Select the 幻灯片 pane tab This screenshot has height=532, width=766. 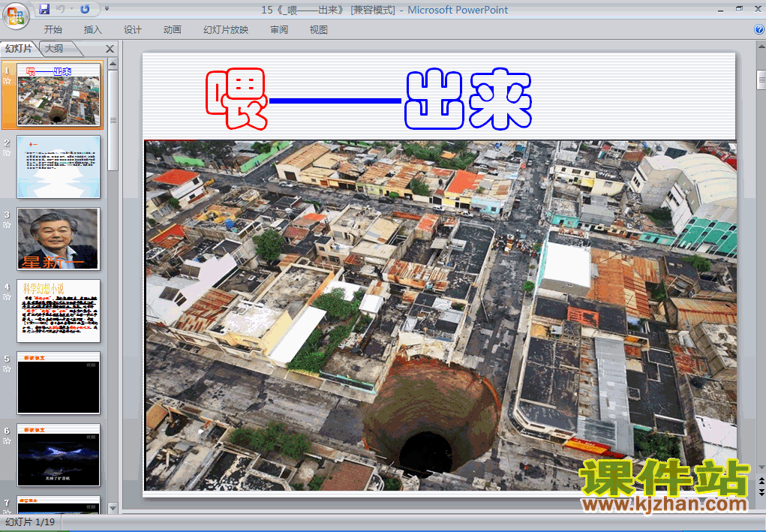point(19,48)
